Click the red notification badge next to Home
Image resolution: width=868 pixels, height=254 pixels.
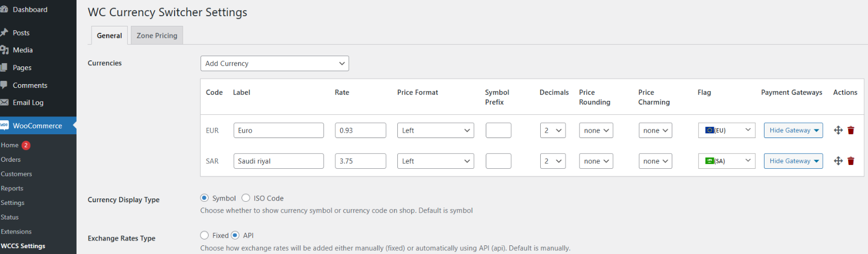[26, 145]
